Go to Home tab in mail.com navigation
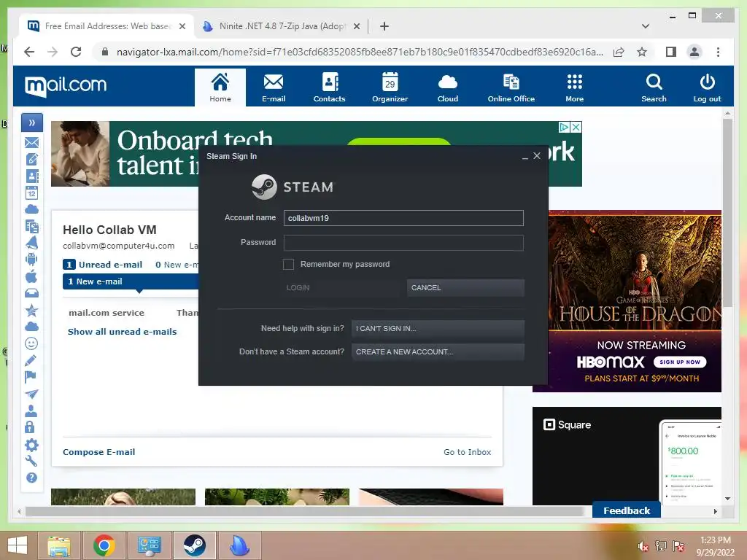This screenshot has width=747, height=560. [220, 87]
